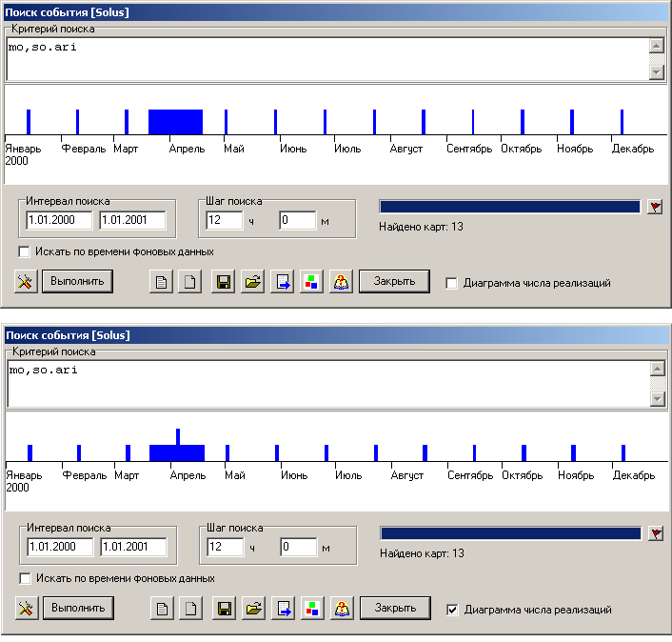The height and width of the screenshot is (642, 672).
Task: Click the wide April block on the top timeline
Action: [175, 122]
